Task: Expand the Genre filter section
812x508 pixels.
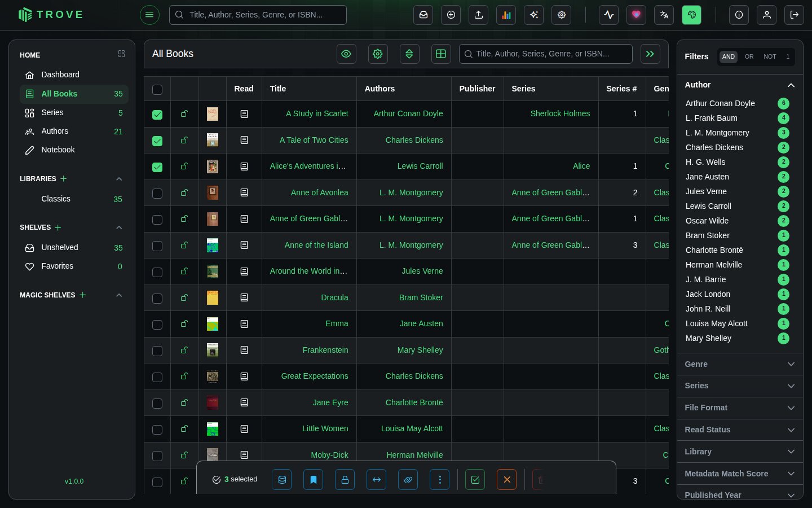Action: click(740, 364)
